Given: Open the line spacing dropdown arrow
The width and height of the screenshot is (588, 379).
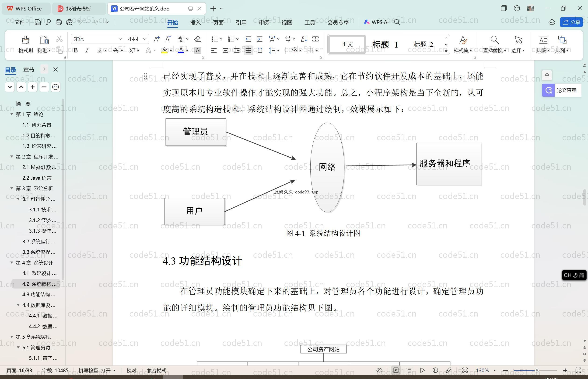Looking at the screenshot, I should [x=278, y=50].
